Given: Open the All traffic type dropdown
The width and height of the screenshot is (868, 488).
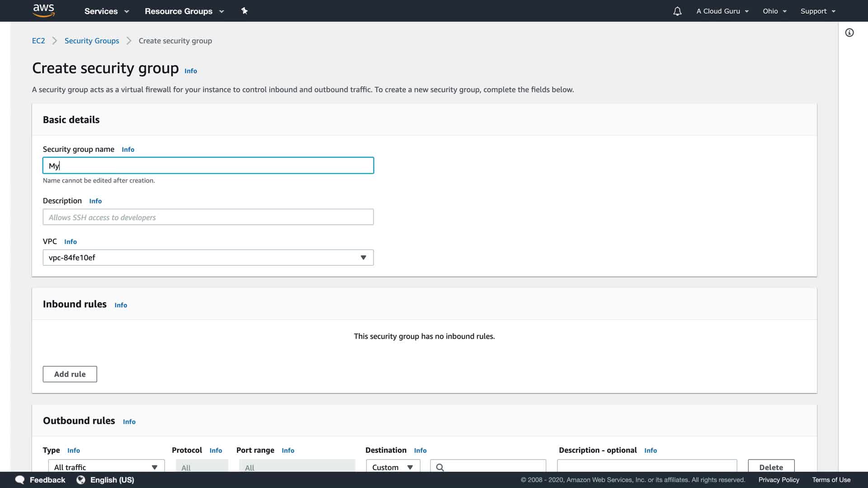Looking at the screenshot, I should click(106, 467).
